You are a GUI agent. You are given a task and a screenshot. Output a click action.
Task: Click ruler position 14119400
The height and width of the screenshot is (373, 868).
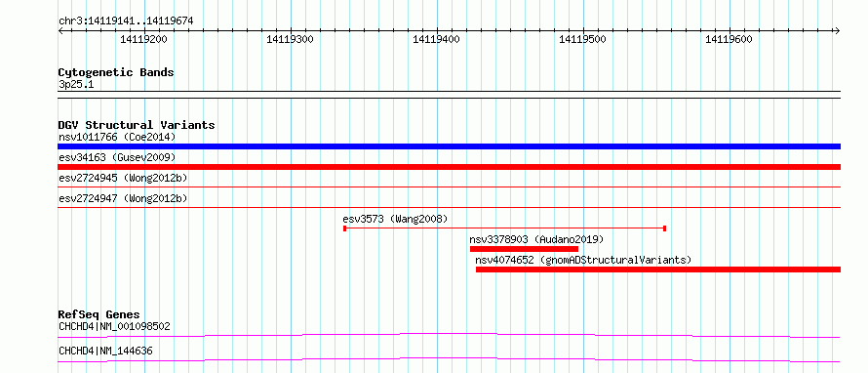coord(436,39)
